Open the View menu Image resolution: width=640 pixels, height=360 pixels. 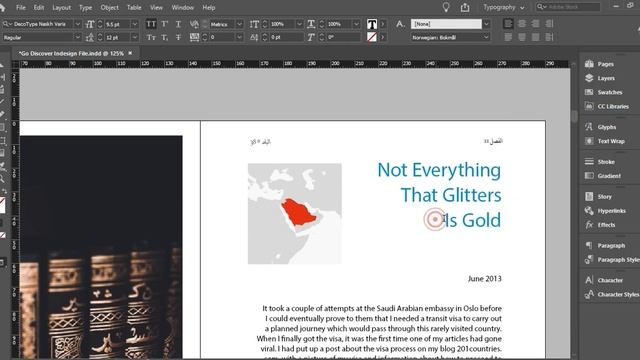(156, 7)
